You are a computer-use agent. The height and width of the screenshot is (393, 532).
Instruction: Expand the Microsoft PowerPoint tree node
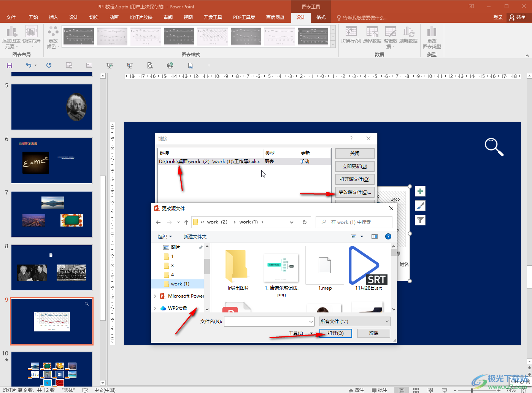point(155,296)
